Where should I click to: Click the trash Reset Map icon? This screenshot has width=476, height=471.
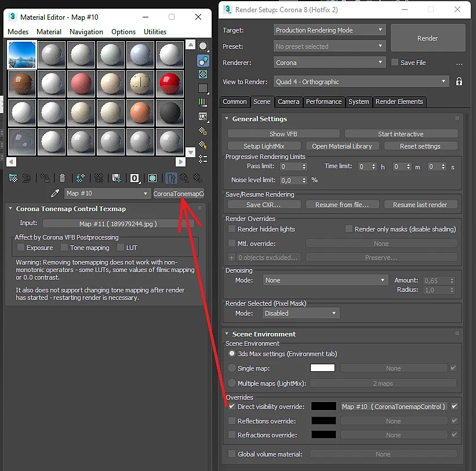pyautogui.click(x=62, y=178)
